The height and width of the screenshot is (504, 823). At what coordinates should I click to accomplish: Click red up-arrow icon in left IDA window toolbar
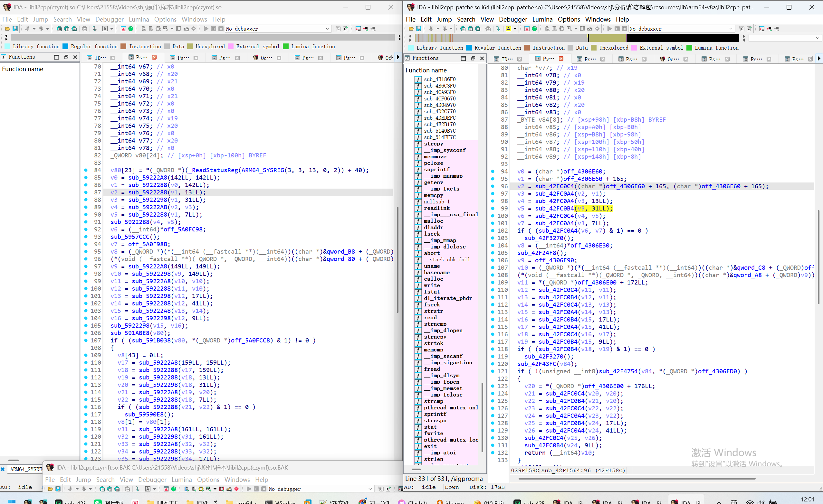(123, 29)
